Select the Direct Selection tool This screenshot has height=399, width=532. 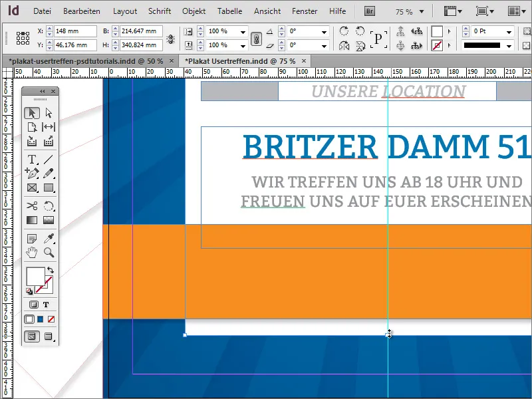pos(49,112)
